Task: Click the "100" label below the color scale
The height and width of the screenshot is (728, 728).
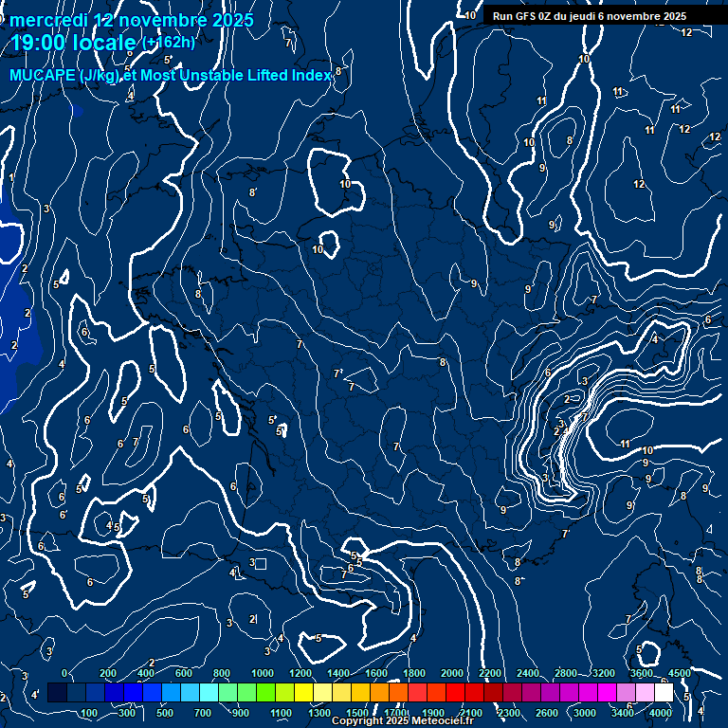Action: [89, 713]
